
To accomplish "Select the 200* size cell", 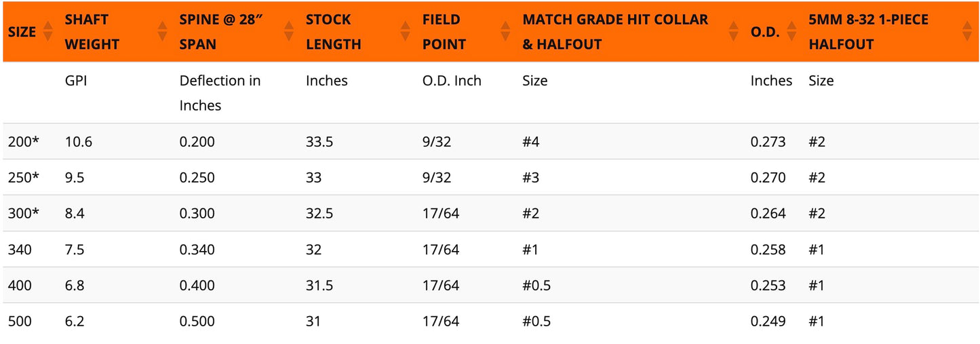I will coord(24,142).
